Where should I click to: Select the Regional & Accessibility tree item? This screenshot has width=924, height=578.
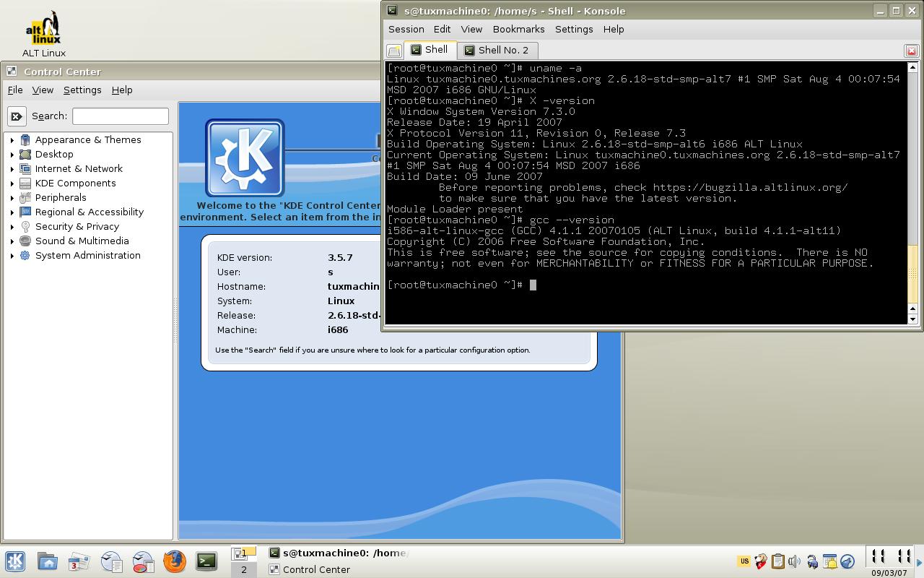[90, 212]
